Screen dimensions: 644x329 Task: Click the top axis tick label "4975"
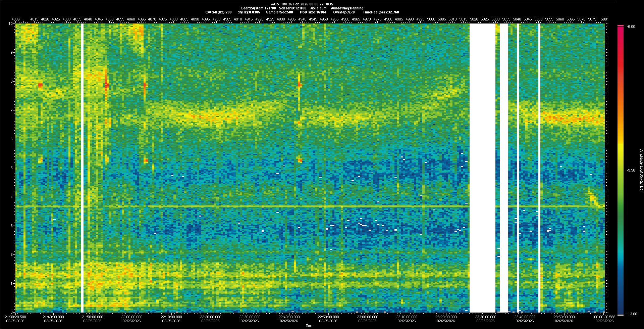tap(378, 19)
